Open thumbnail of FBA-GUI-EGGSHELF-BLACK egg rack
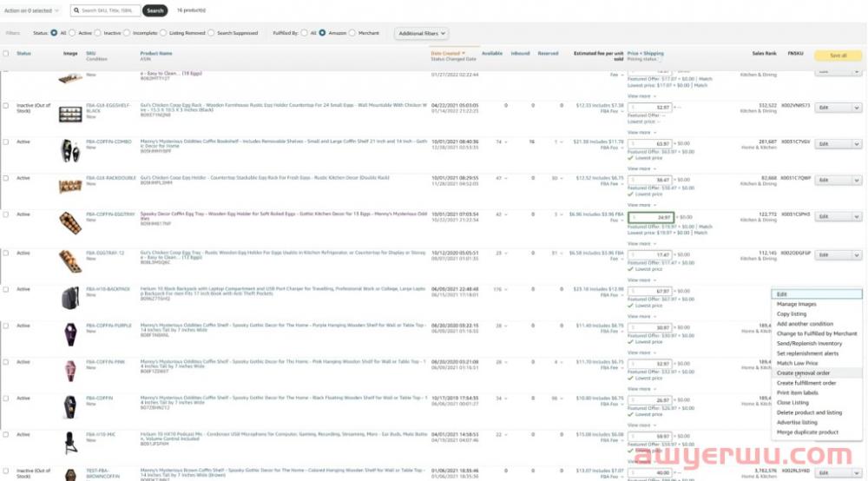The height and width of the screenshot is (481, 868). click(x=70, y=114)
